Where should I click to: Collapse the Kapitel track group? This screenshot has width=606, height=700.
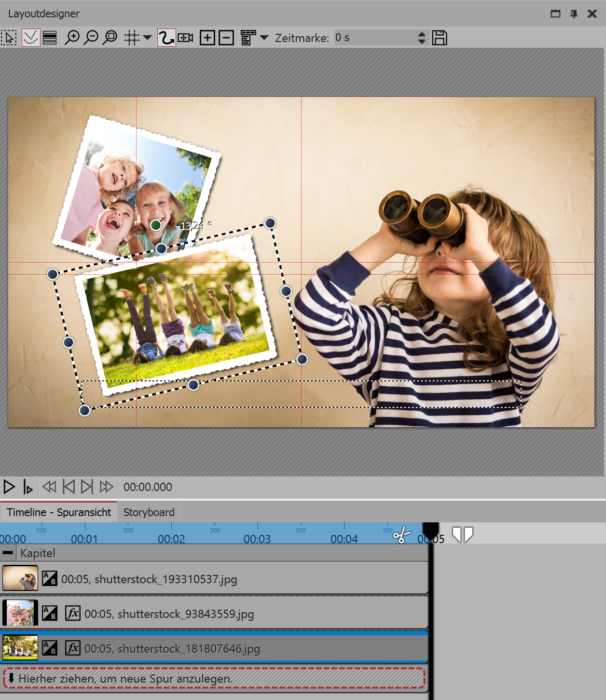click(x=8, y=552)
